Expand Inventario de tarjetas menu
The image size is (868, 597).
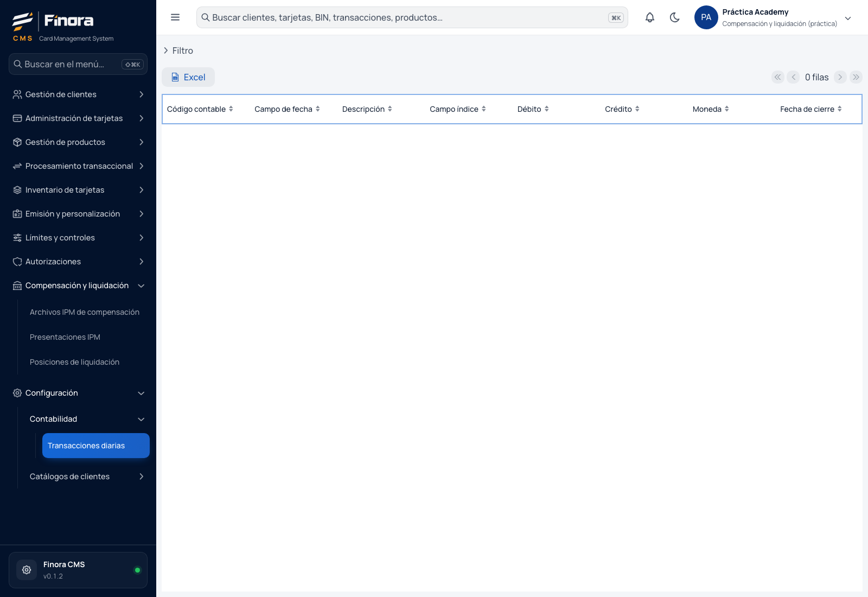coord(78,190)
